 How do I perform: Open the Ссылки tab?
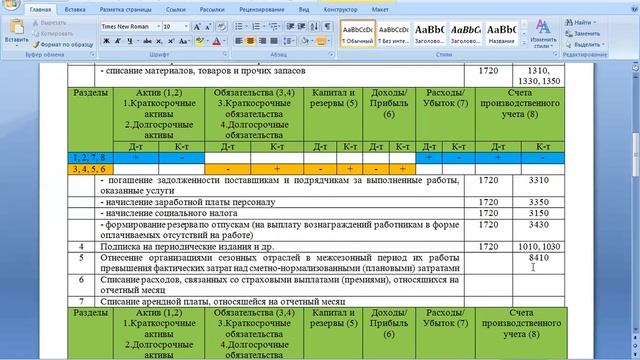point(176,9)
